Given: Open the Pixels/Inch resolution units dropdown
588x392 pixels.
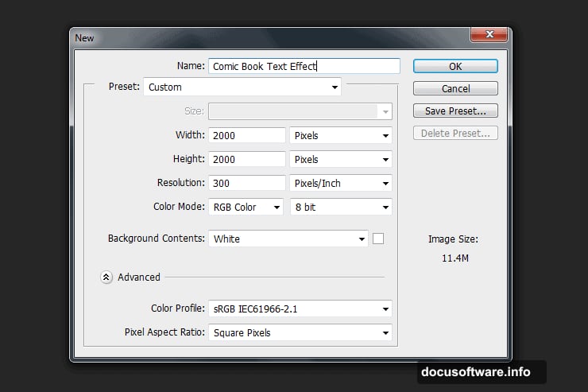Looking at the screenshot, I should pos(341,184).
